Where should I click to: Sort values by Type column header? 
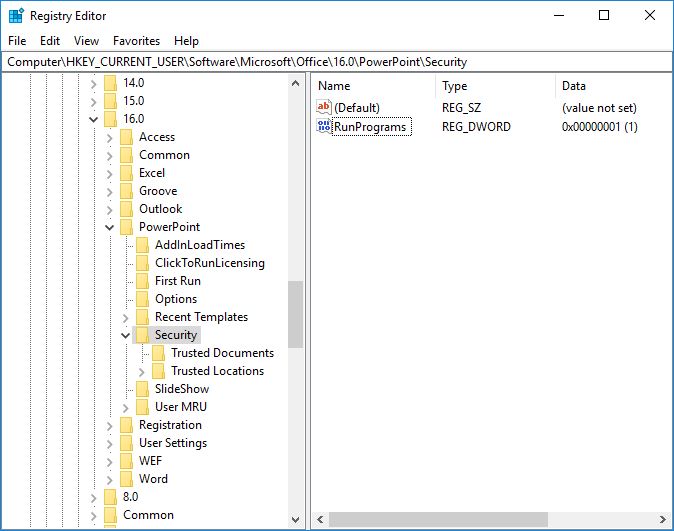coord(495,86)
